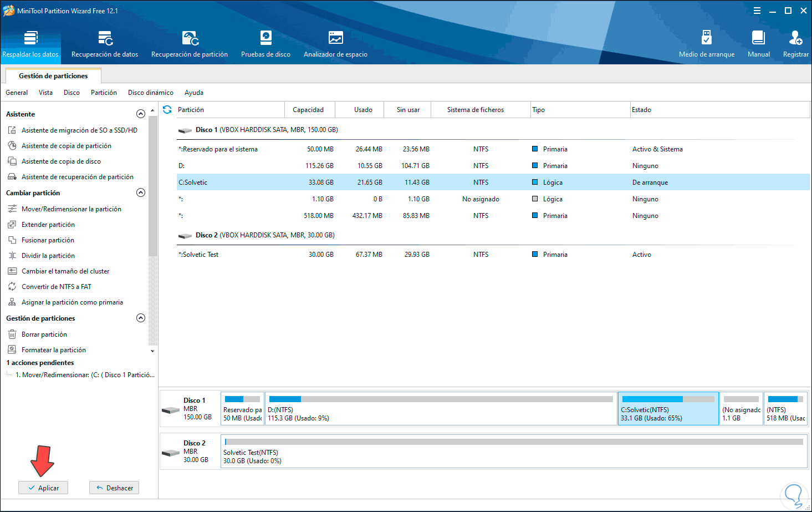Viewport: 812px width, 512px height.
Task: Refresh the partition list with the reload icon
Action: [x=167, y=110]
